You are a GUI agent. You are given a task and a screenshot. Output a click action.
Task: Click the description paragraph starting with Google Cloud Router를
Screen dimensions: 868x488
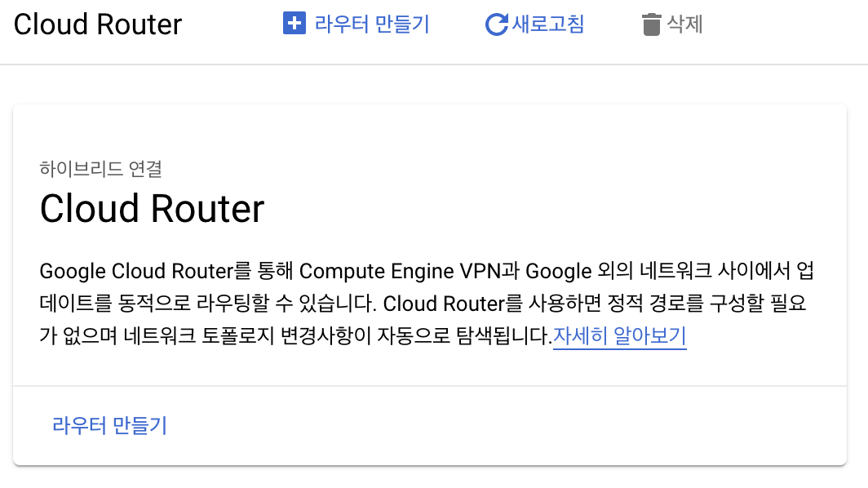point(427,303)
